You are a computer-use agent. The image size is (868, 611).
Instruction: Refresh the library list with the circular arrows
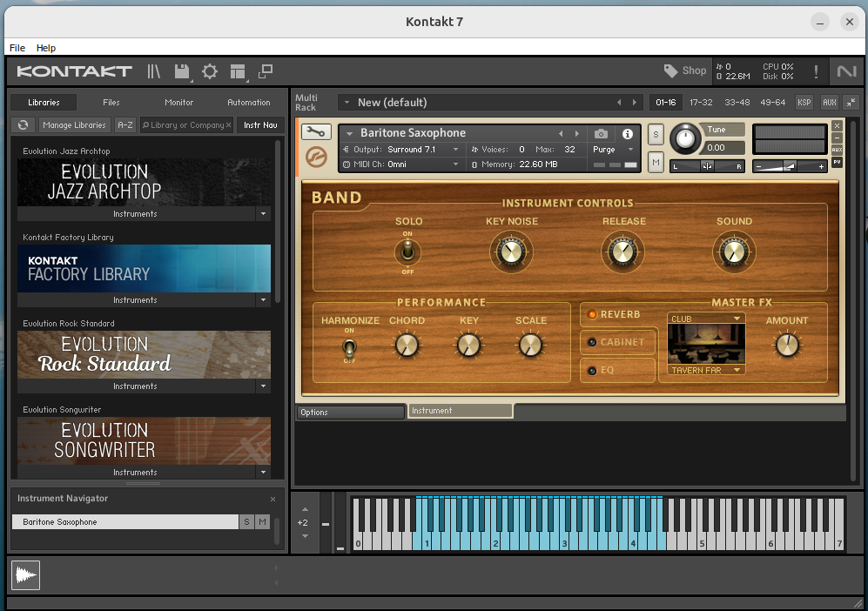click(24, 125)
